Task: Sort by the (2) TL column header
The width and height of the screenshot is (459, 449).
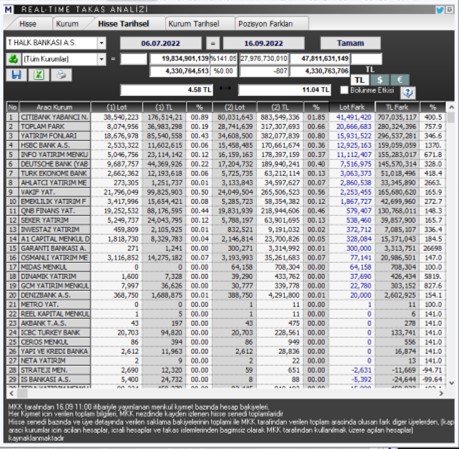Action: point(280,107)
